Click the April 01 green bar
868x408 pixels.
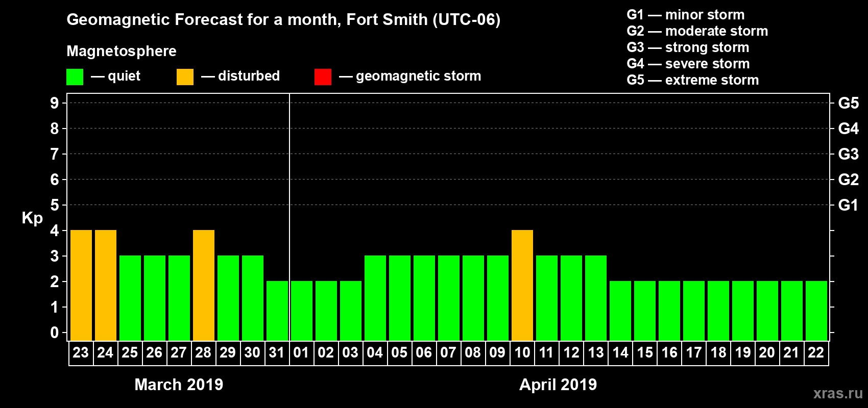pos(302,311)
